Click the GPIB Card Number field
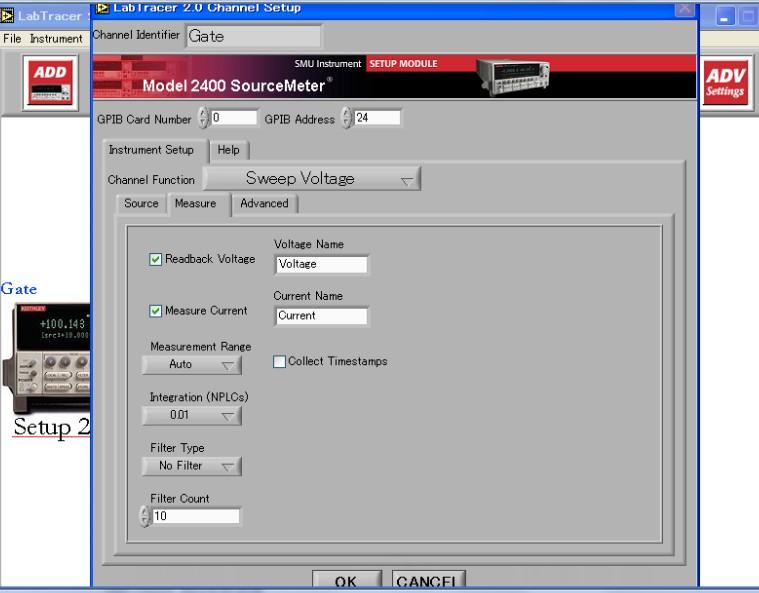Screen dimensions: 759x593 click(234, 118)
